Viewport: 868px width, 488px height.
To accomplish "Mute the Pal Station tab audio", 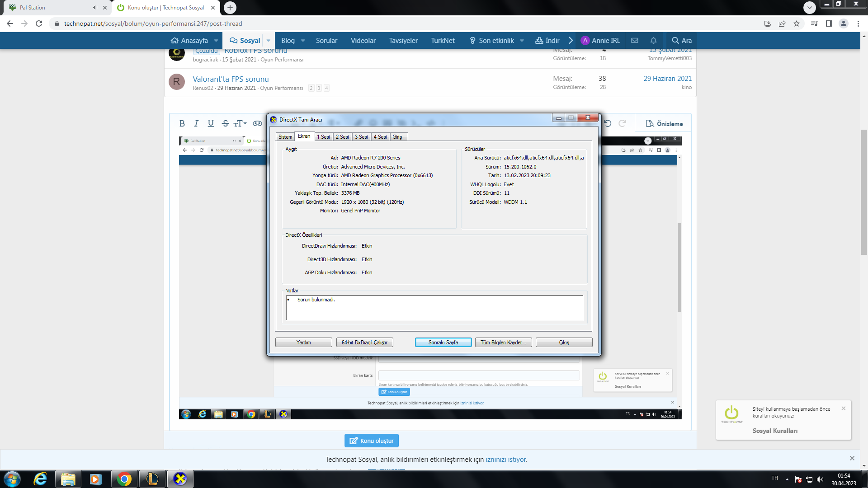I will 95,8.
